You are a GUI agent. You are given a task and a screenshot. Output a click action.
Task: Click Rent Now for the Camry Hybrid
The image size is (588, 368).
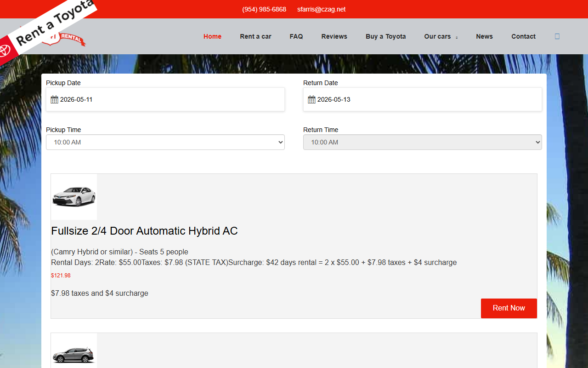(x=509, y=308)
